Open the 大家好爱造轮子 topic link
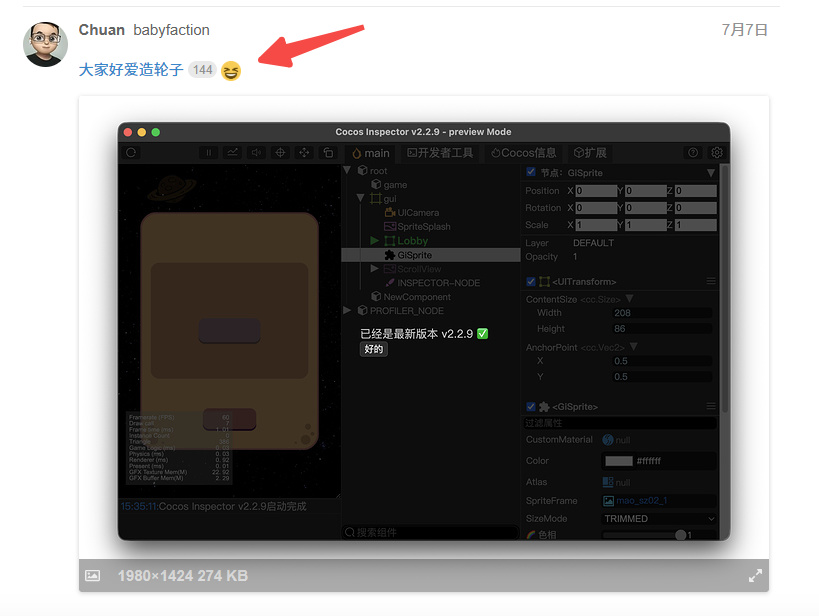 click(x=131, y=69)
